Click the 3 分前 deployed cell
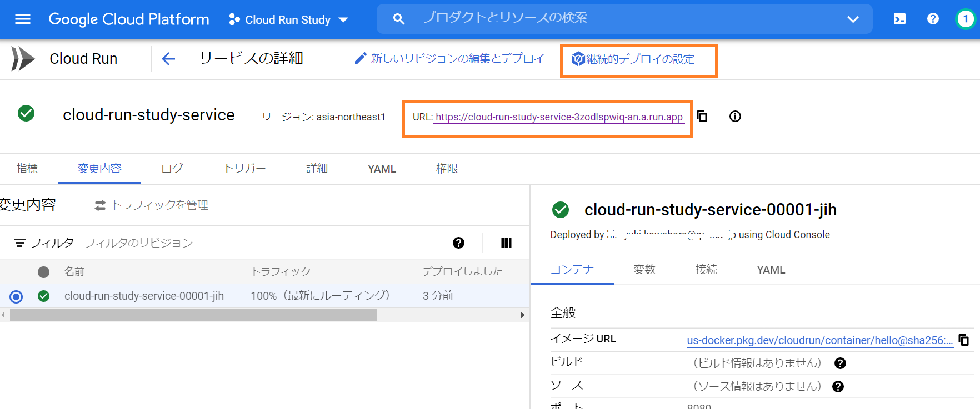This screenshot has width=980, height=409. 438,296
